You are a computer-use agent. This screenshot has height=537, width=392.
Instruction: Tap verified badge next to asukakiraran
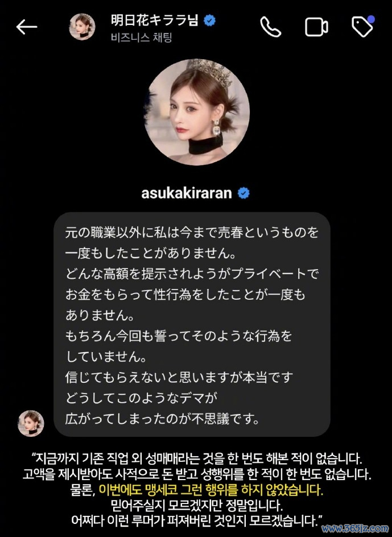point(244,193)
